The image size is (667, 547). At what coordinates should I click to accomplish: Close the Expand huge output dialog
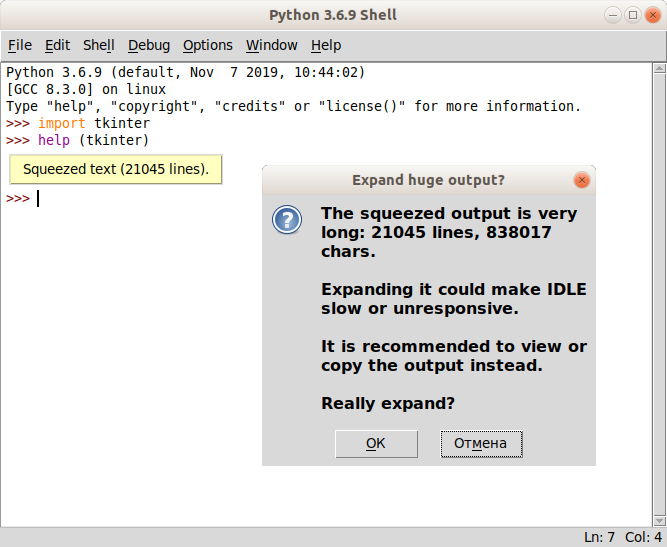(581, 180)
